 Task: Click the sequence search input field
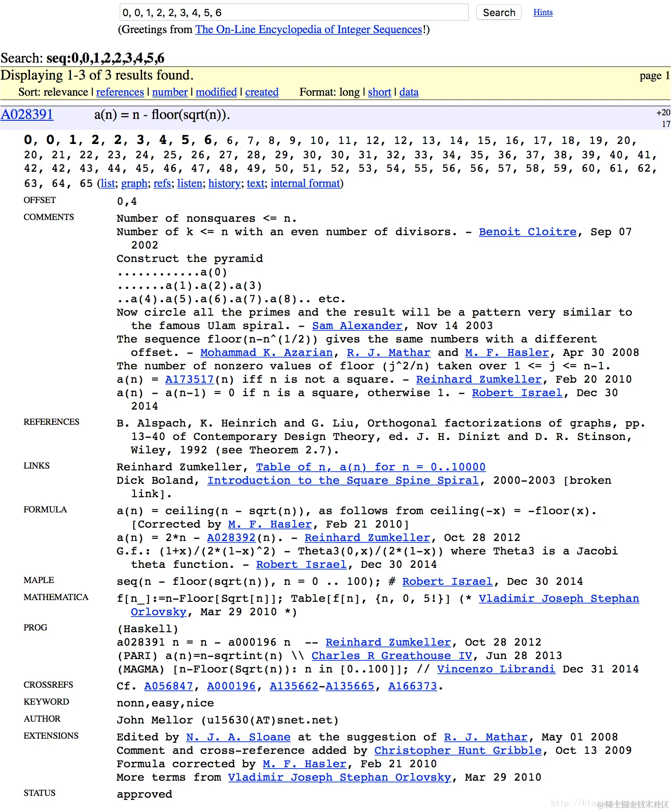[x=294, y=13]
